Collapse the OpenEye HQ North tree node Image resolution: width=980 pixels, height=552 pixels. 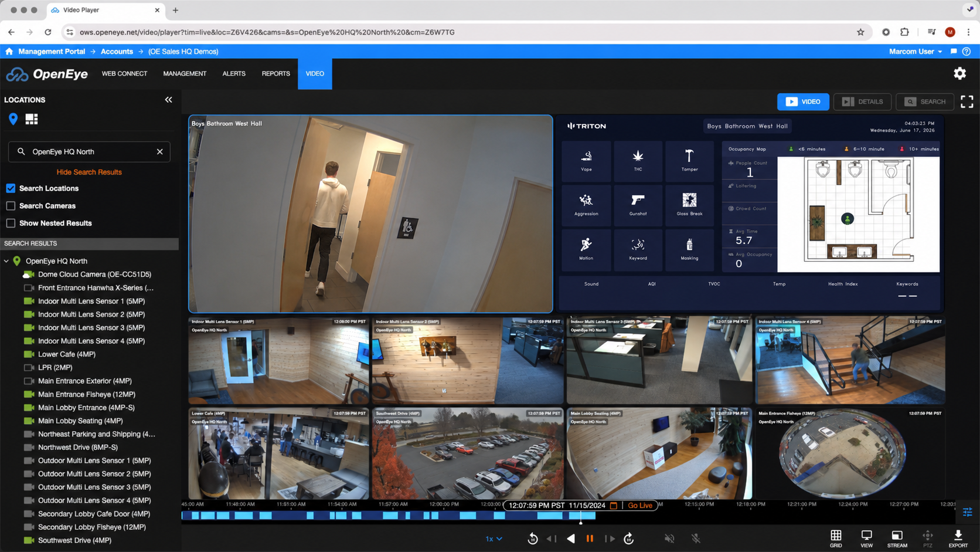pos(6,261)
